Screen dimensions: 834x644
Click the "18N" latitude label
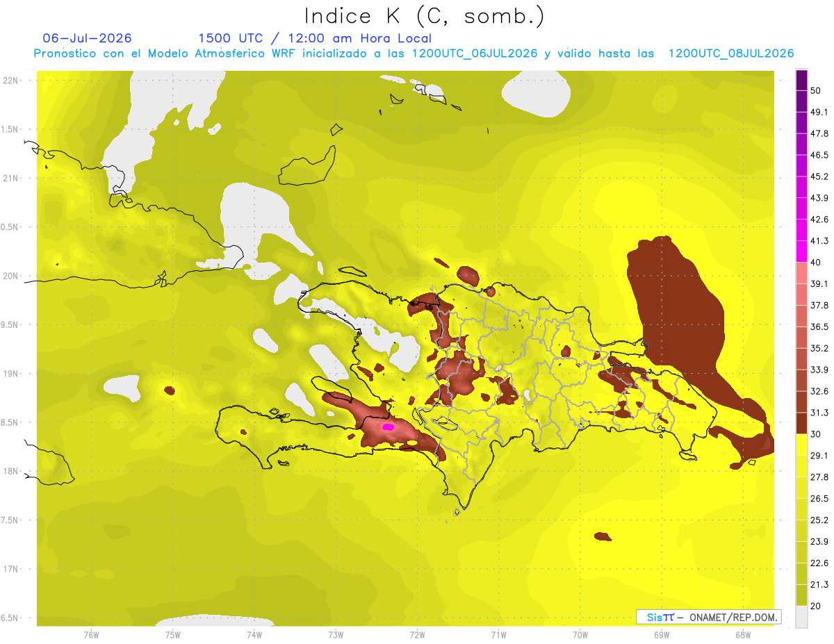coord(11,472)
